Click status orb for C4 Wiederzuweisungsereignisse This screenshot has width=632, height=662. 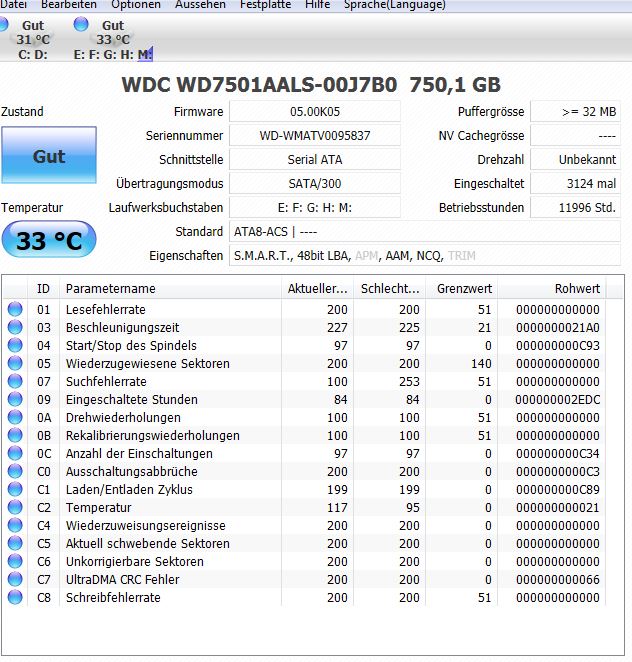[x=15, y=526]
